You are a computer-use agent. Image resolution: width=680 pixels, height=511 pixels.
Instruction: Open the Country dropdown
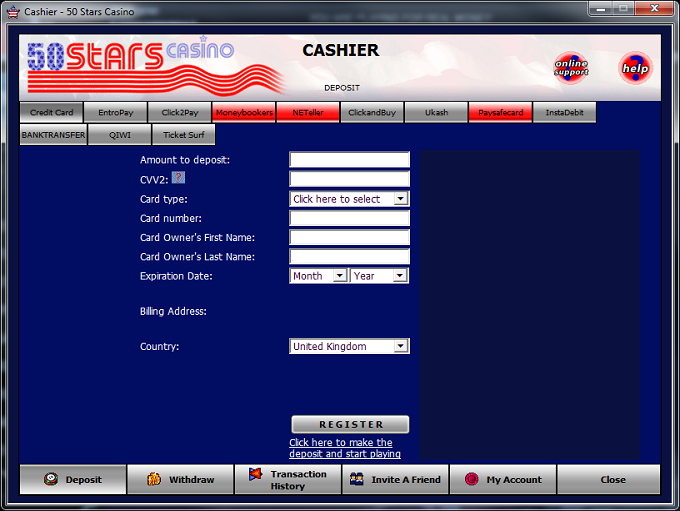[350, 346]
